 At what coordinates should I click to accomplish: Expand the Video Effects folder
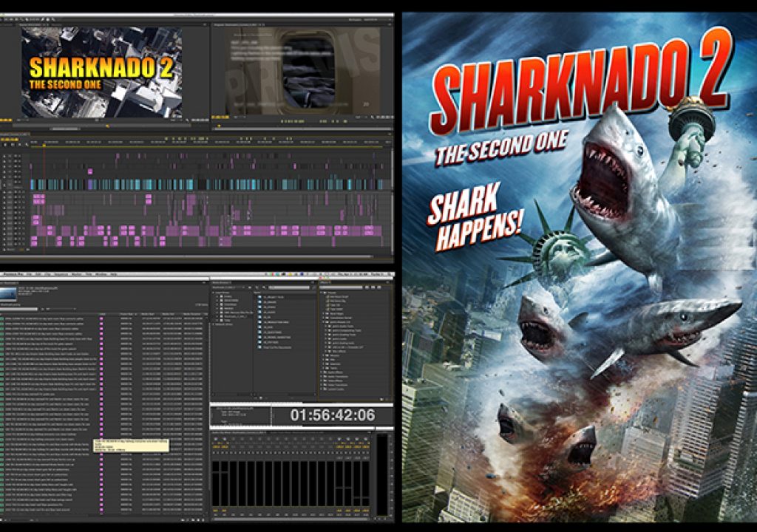[321, 381]
